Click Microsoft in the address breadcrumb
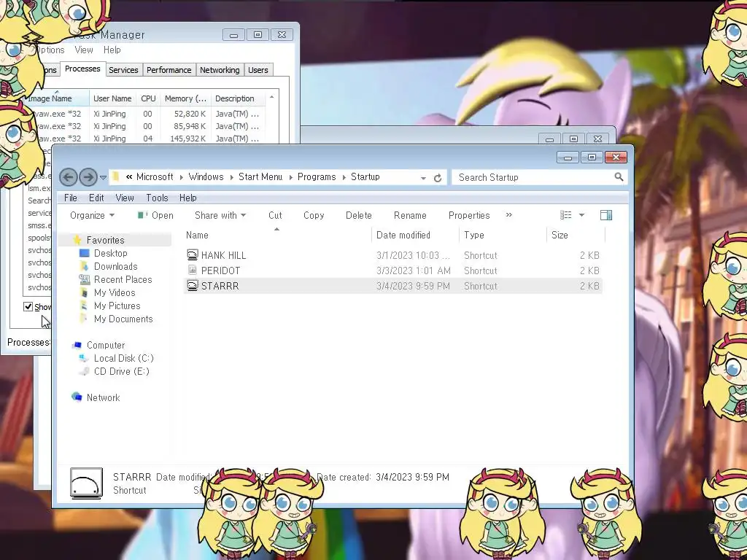Screen dimensions: 747x560 [x=155, y=176]
